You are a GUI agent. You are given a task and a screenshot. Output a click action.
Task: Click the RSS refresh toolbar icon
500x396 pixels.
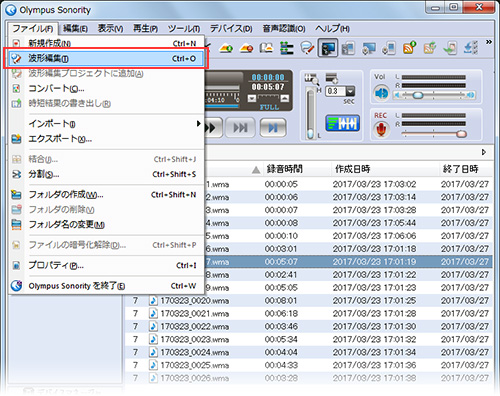point(430,48)
